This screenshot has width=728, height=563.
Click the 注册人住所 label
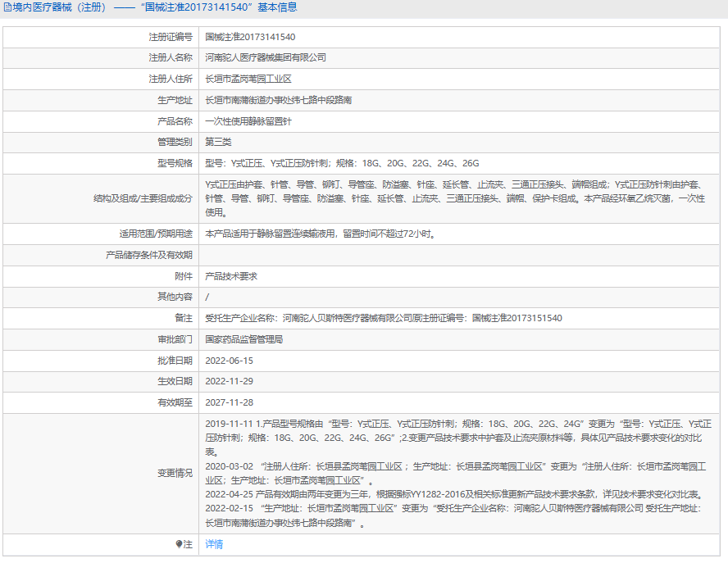click(x=171, y=79)
